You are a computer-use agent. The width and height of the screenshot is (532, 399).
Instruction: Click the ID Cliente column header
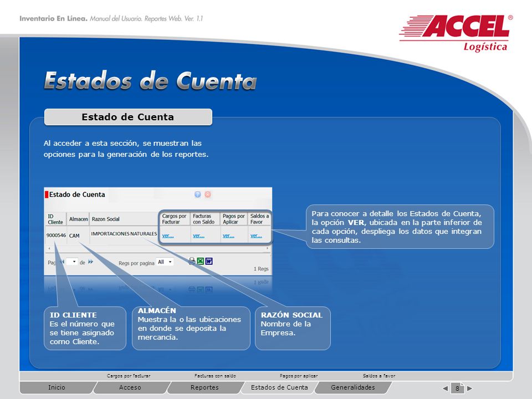pyautogui.click(x=55, y=219)
